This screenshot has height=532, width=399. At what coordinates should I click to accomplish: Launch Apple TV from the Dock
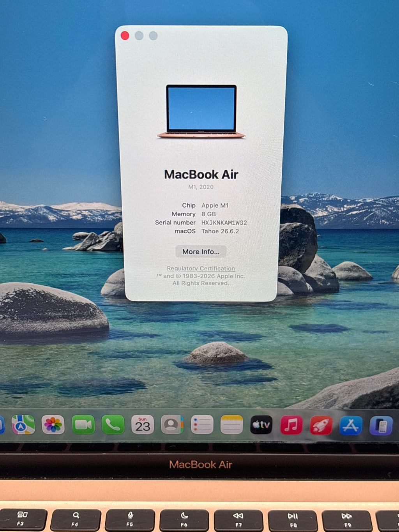click(261, 424)
